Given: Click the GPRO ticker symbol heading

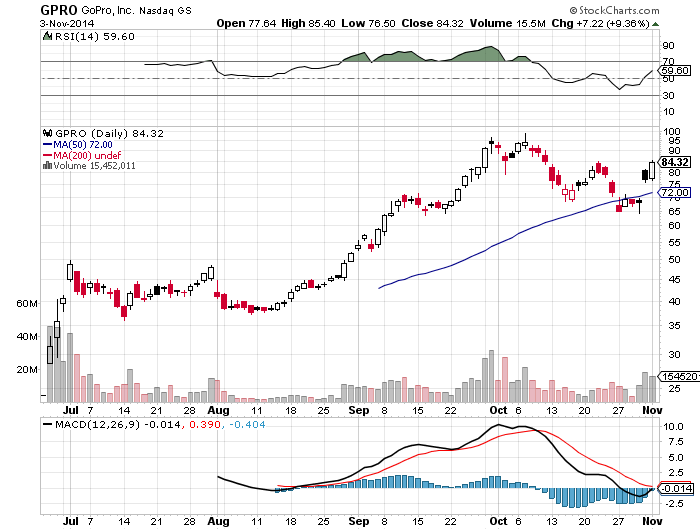Looking at the screenshot, I should coord(58,10).
